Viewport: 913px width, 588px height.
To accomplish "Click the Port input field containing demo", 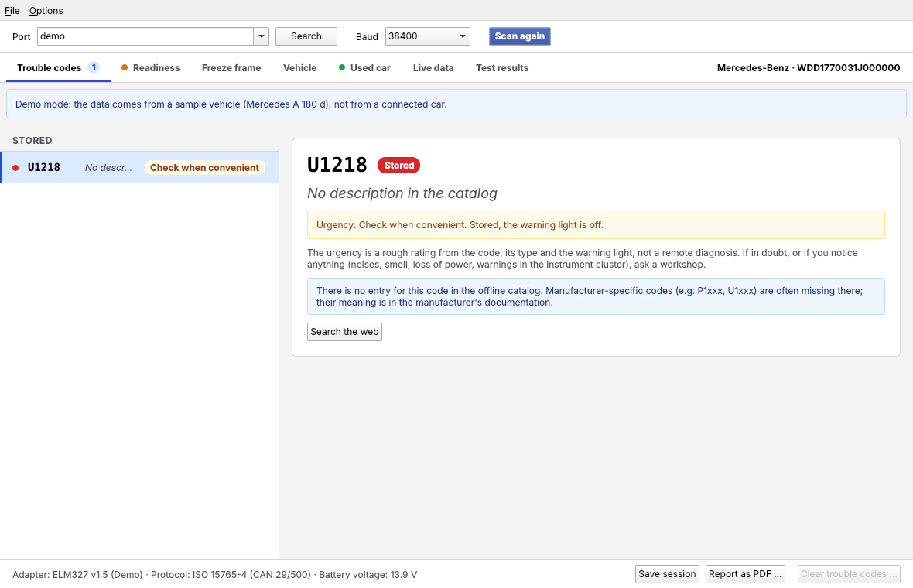I will [145, 36].
